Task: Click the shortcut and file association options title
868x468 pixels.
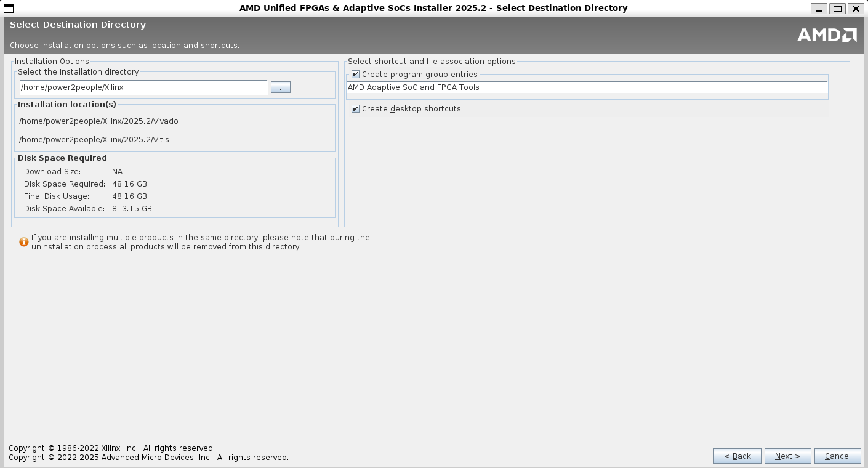Action: coord(432,62)
